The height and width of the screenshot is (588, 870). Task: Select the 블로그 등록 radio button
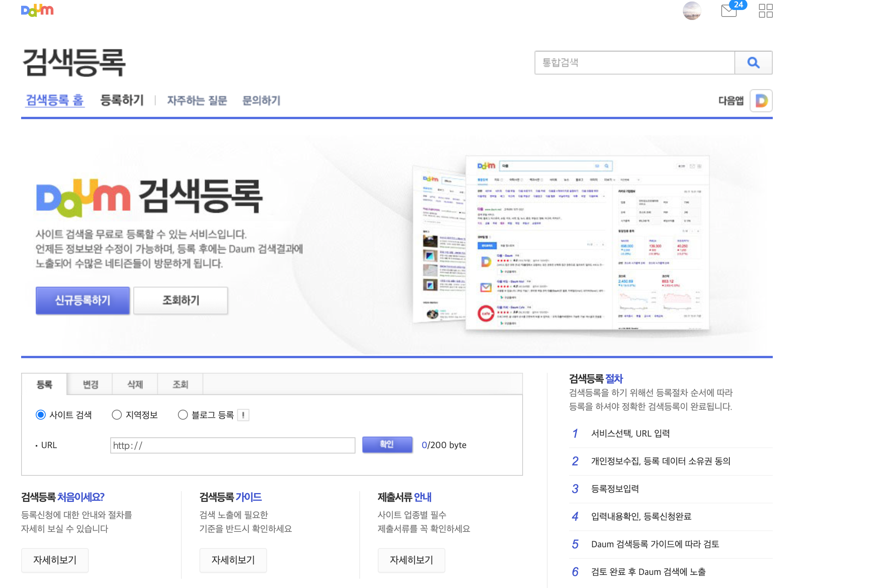183,415
